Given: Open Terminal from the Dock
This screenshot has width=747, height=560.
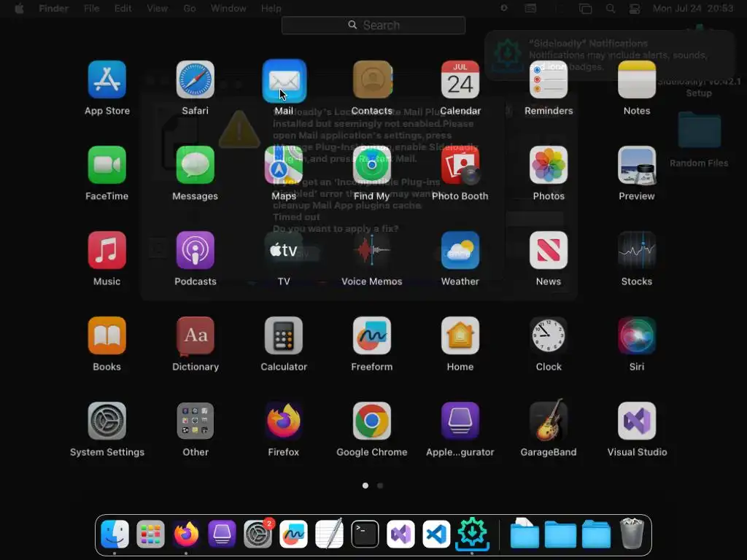Looking at the screenshot, I should coord(365,534).
